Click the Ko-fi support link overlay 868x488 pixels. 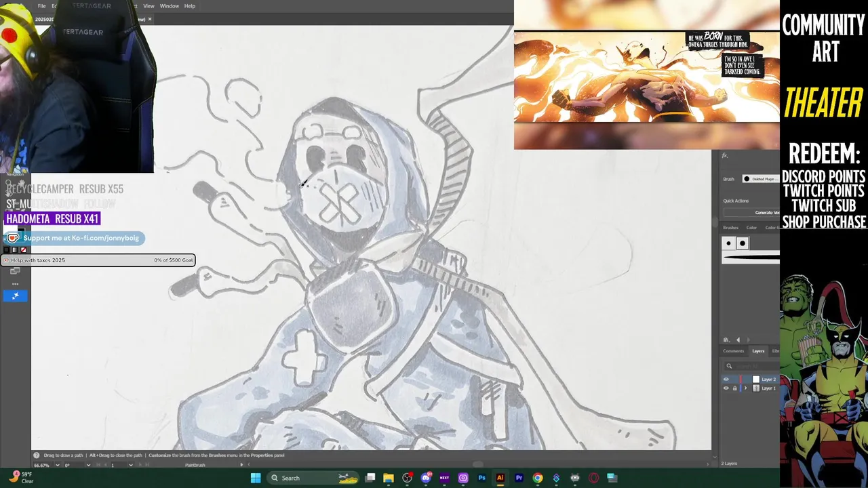tap(75, 238)
